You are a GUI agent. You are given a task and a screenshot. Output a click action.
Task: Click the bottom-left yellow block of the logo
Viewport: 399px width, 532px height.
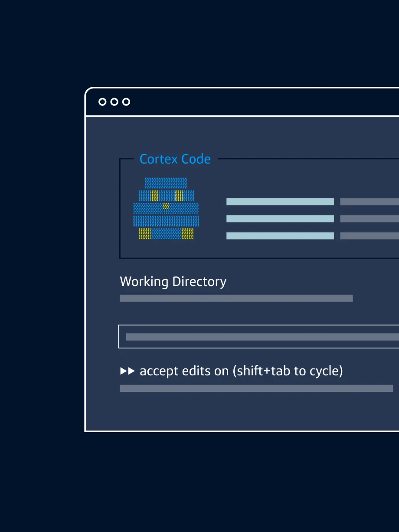[x=145, y=234]
